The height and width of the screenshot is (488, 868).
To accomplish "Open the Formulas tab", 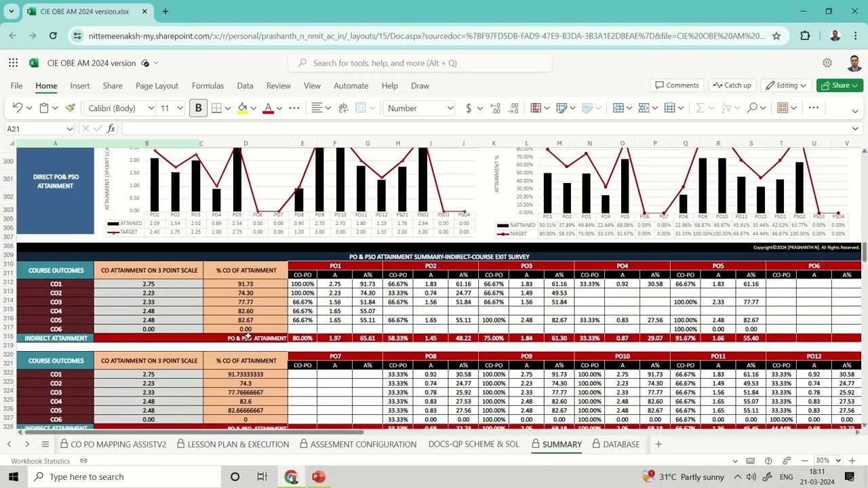I will [208, 85].
